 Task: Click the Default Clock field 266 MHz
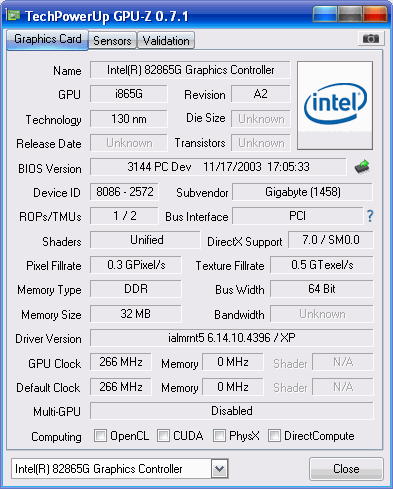point(121,387)
